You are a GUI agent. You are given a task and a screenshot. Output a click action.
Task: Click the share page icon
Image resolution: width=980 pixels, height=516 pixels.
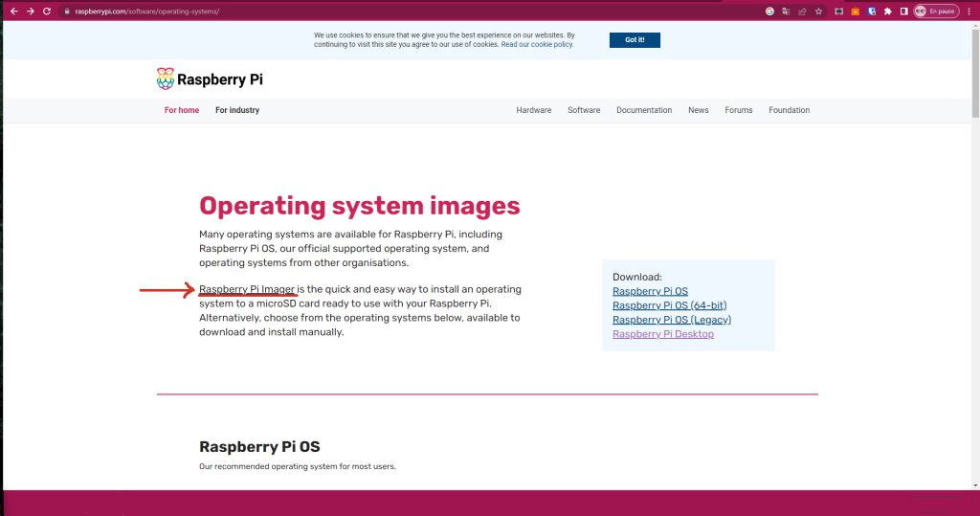pyautogui.click(x=802, y=11)
